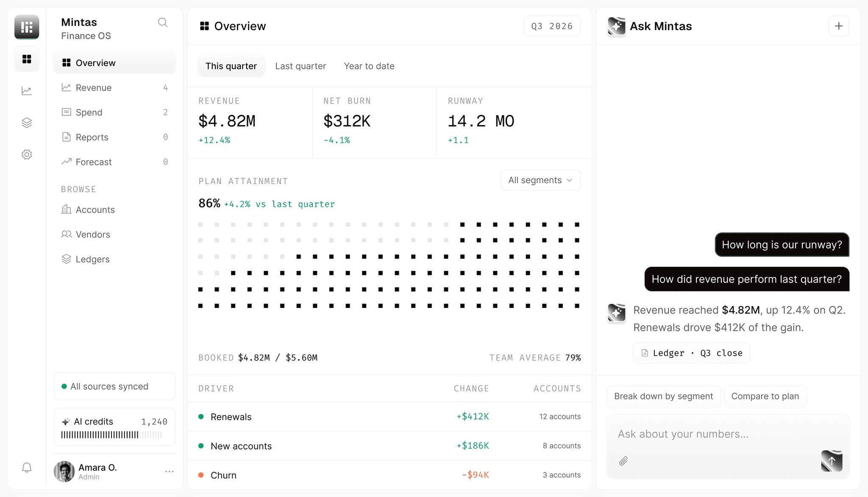Click the Mintas logo icon
The width and height of the screenshot is (868, 497).
point(27,27)
